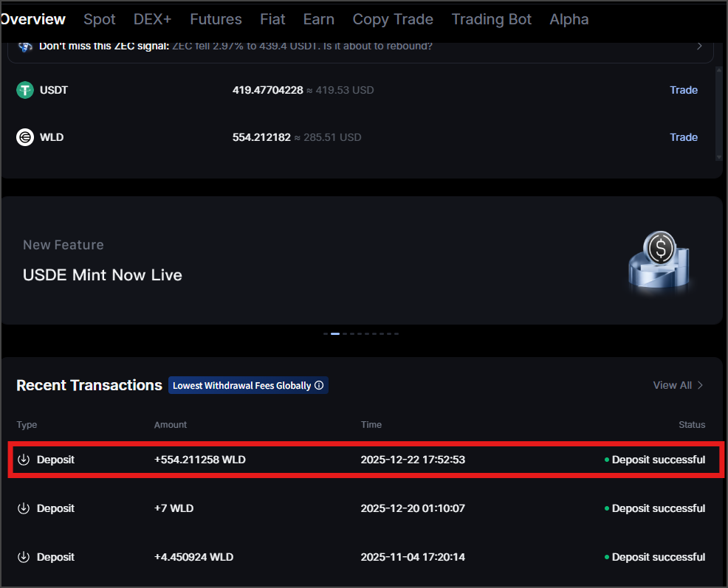Viewport: 728px width, 588px height.
Task: Open the Earn tab
Action: click(x=318, y=19)
